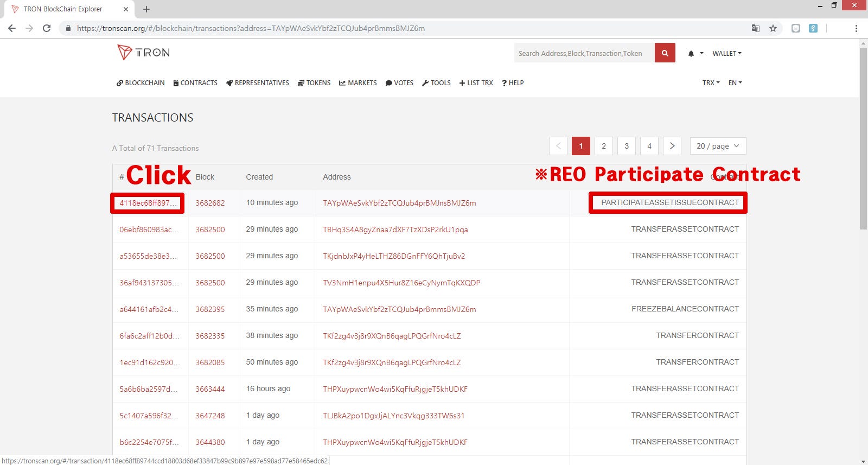Open block 3682335
This screenshot has height=465, width=868.
point(210,336)
